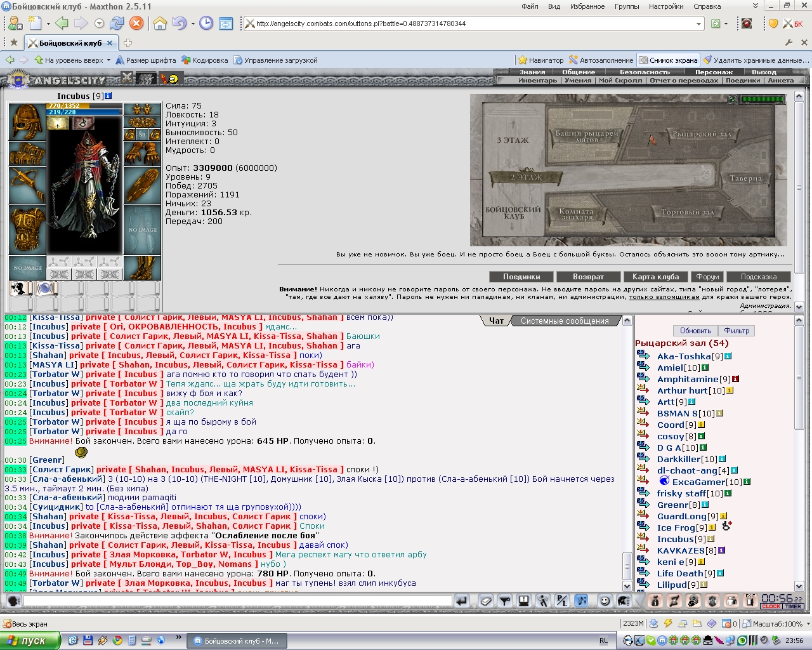Click the Форум button

click(707, 277)
